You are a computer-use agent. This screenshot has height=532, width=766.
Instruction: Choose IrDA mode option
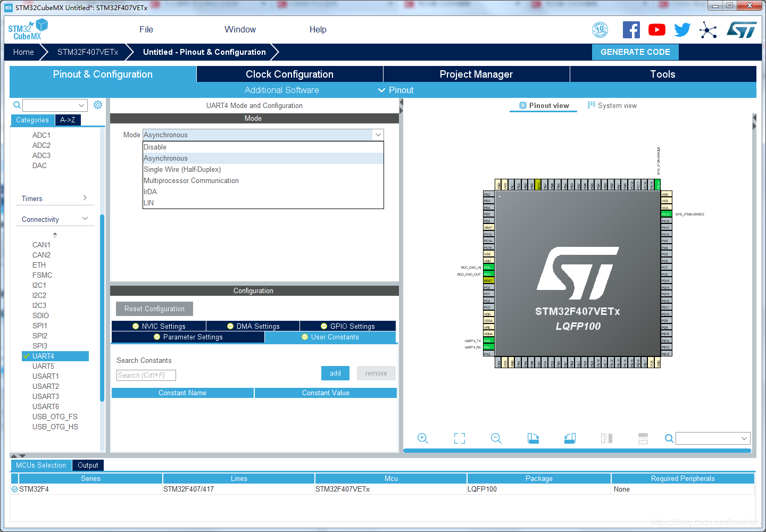tap(263, 192)
